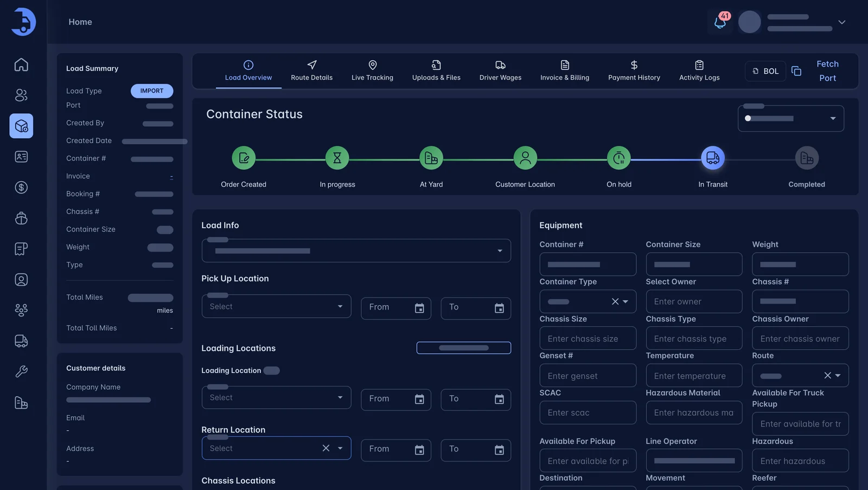Clear the Route selection with the X
Viewport: 868px width, 490px height.
828,375
